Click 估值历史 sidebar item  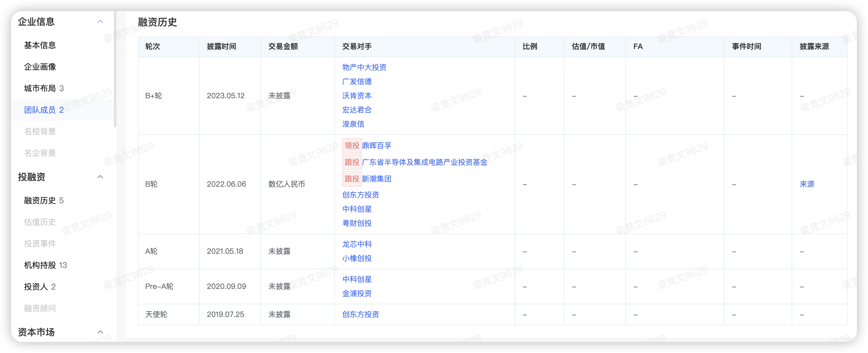40,222
